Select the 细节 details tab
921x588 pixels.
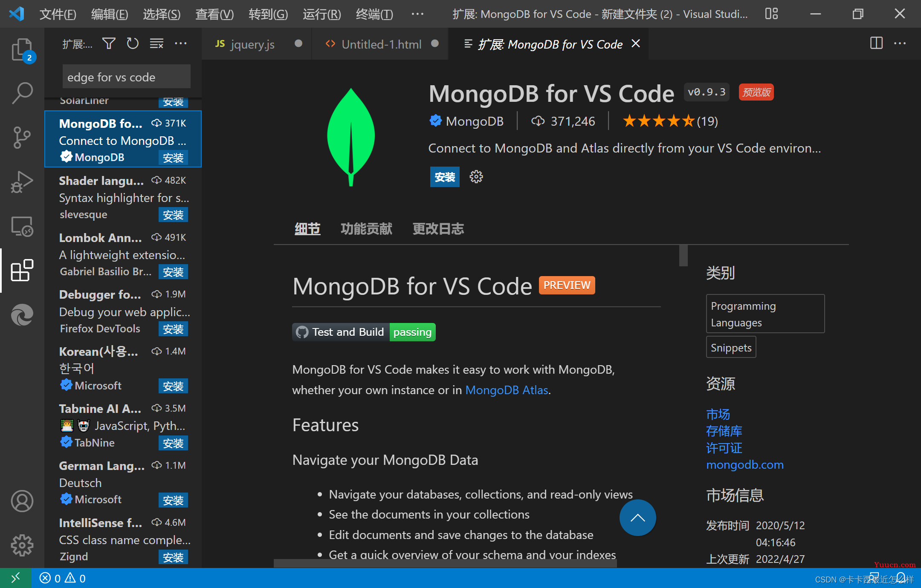307,229
